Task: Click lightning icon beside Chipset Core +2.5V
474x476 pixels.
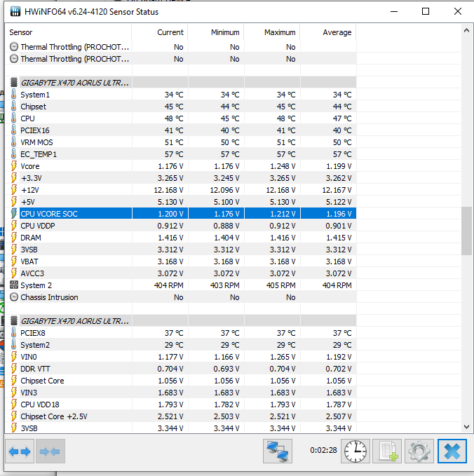Action: click(x=13, y=416)
